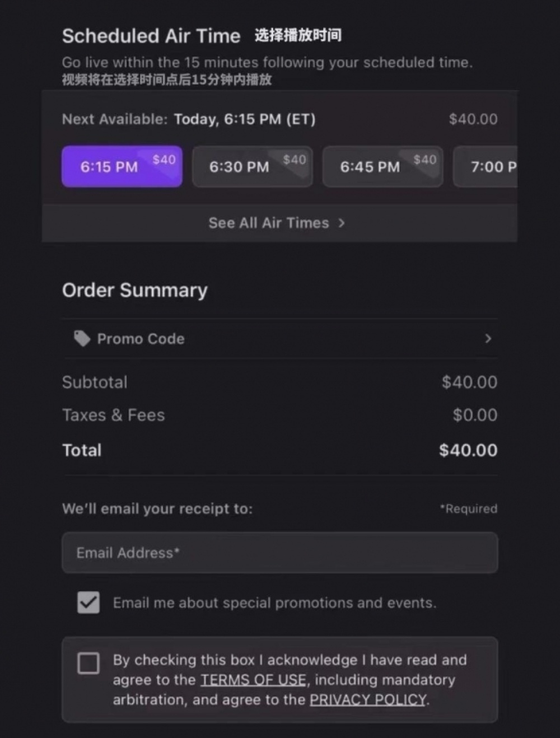Click the $40 price tag on 6:45 PM
The image size is (560, 738).
click(425, 160)
